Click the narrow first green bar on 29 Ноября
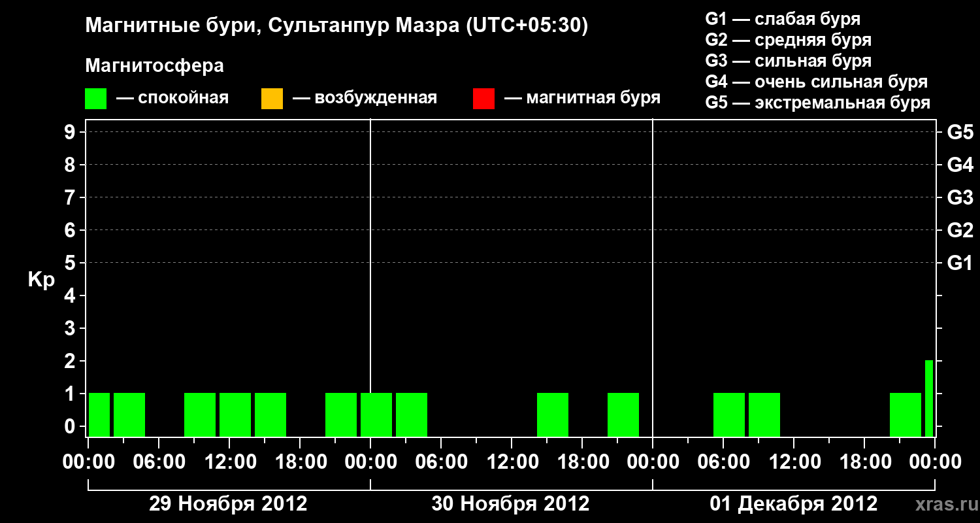Image resolution: width=980 pixels, height=523 pixels. coord(99,414)
